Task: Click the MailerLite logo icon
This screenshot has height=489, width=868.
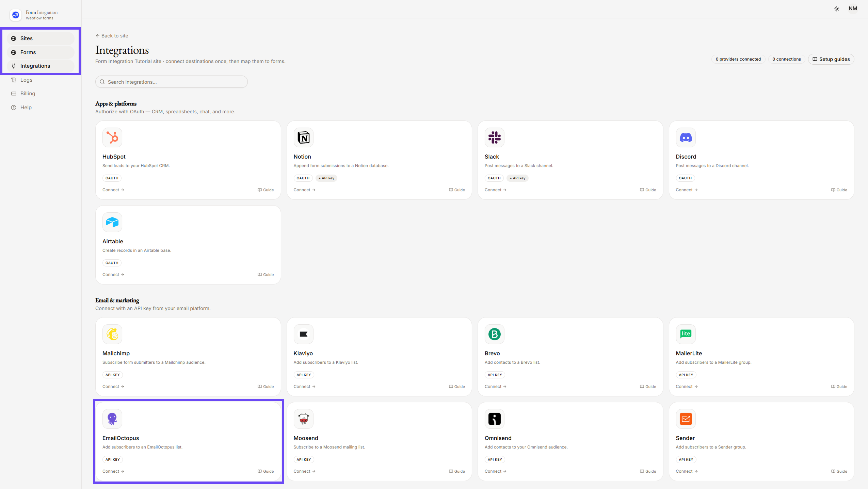Action: (x=686, y=334)
